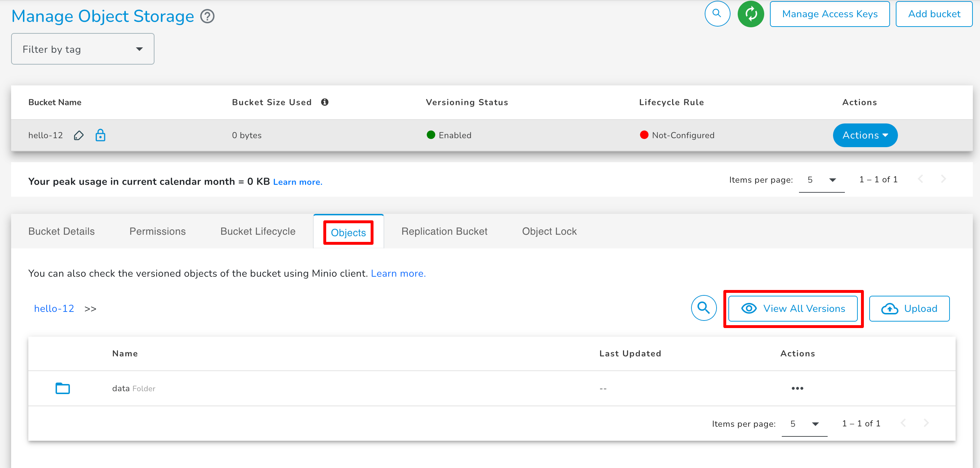Screen dimensions: 980x468
Task: Open the help icon next to page title
Action: tap(206, 17)
